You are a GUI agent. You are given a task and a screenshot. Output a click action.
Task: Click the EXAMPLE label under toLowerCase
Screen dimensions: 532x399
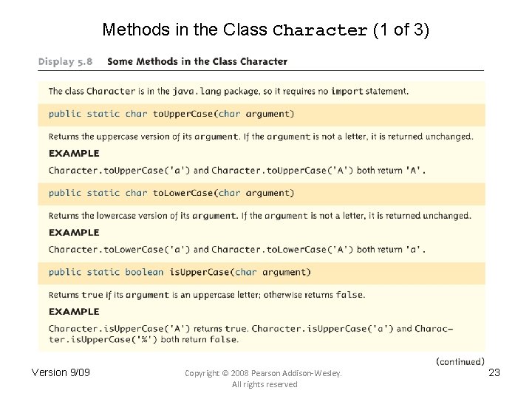click(x=74, y=232)
